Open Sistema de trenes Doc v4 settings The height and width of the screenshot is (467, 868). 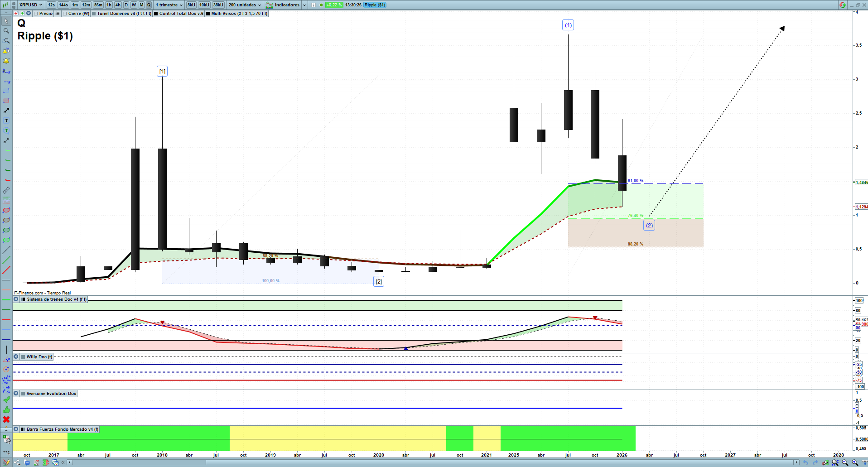coord(16,299)
